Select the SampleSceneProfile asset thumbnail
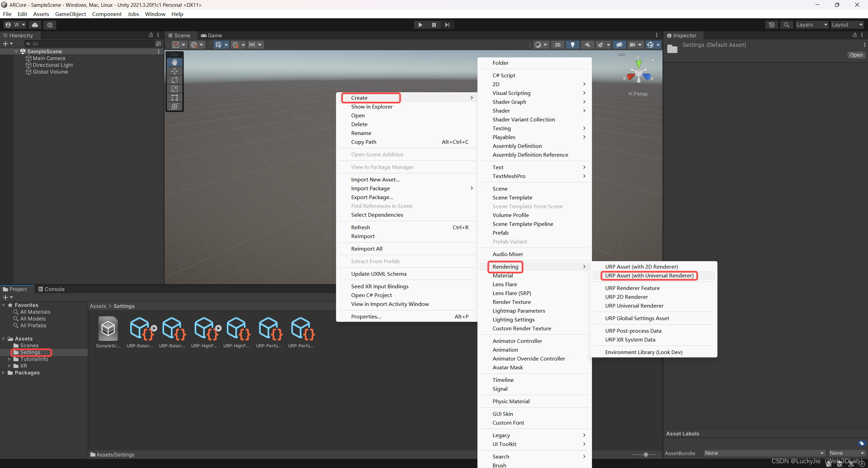The width and height of the screenshot is (868, 468). coord(108,329)
